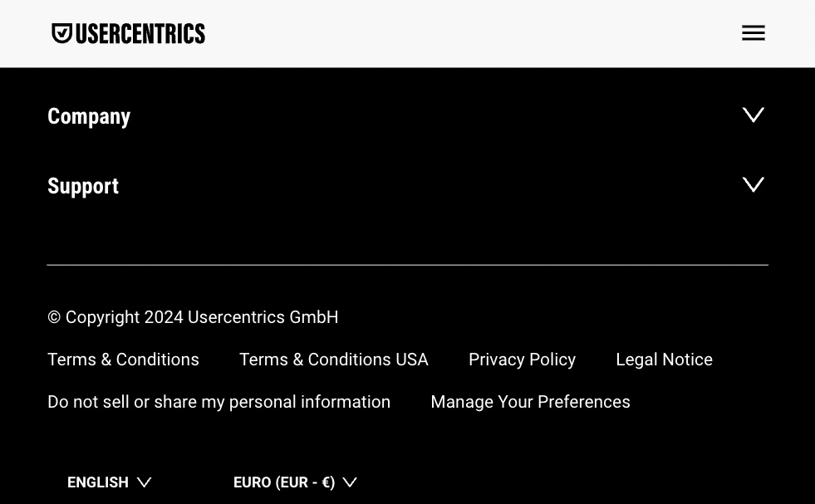Select the Company footer heading
The width and height of the screenshot is (815, 504).
[89, 116]
